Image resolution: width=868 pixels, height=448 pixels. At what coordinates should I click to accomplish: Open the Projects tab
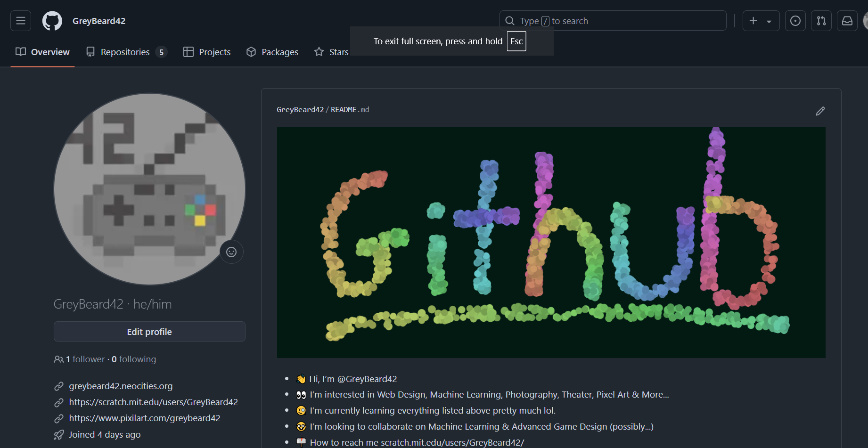tap(207, 52)
